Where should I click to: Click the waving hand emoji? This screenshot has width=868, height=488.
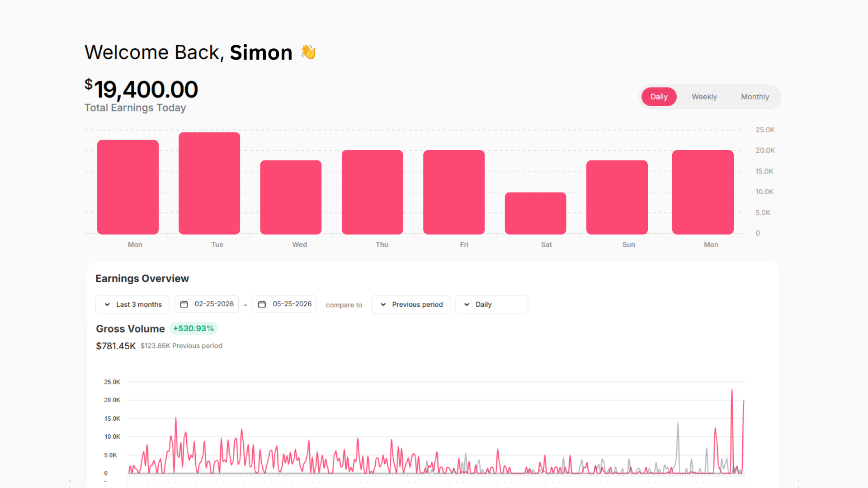(309, 52)
